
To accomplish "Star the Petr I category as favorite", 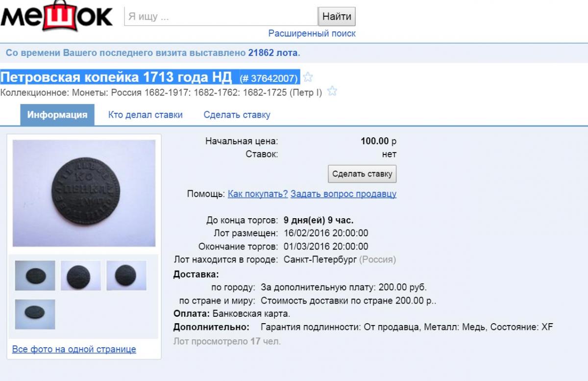I will pyautogui.click(x=332, y=91).
